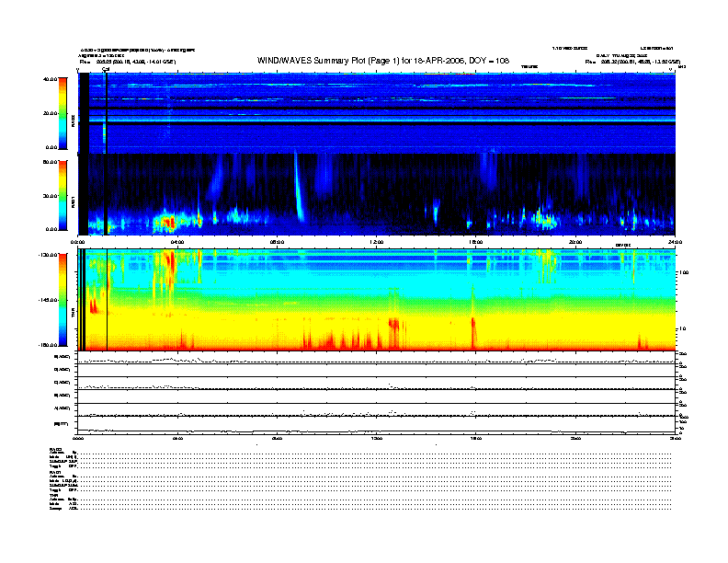Click 12:00 label beneath the RAD1 spectrogram

tap(377, 242)
